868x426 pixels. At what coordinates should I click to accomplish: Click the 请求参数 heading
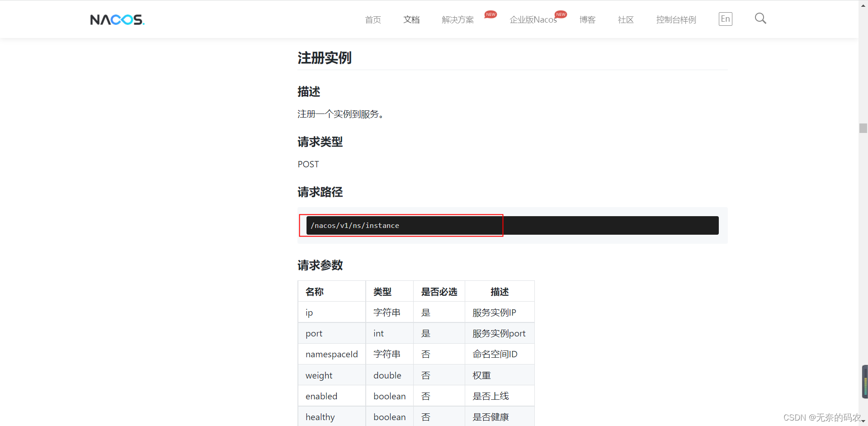(320, 265)
